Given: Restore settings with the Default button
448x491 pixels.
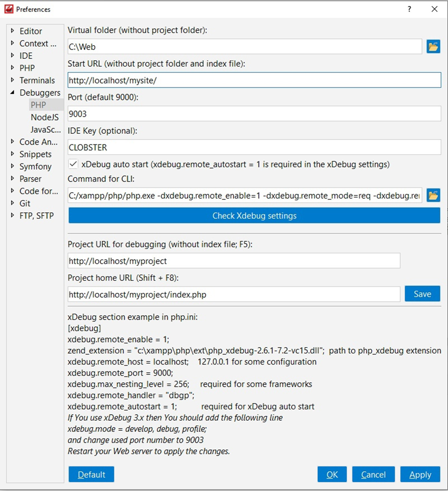Looking at the screenshot, I should (91, 474).
